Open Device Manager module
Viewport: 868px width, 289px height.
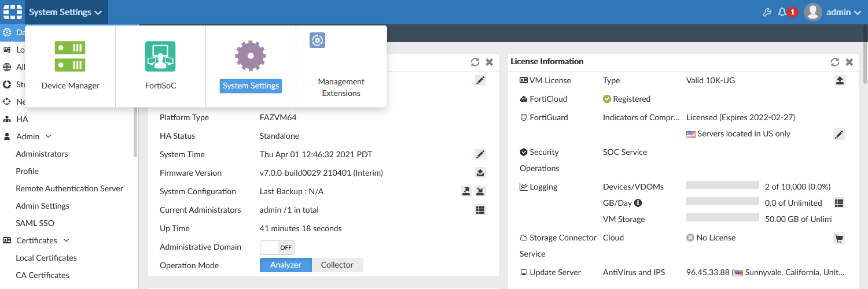pos(70,66)
